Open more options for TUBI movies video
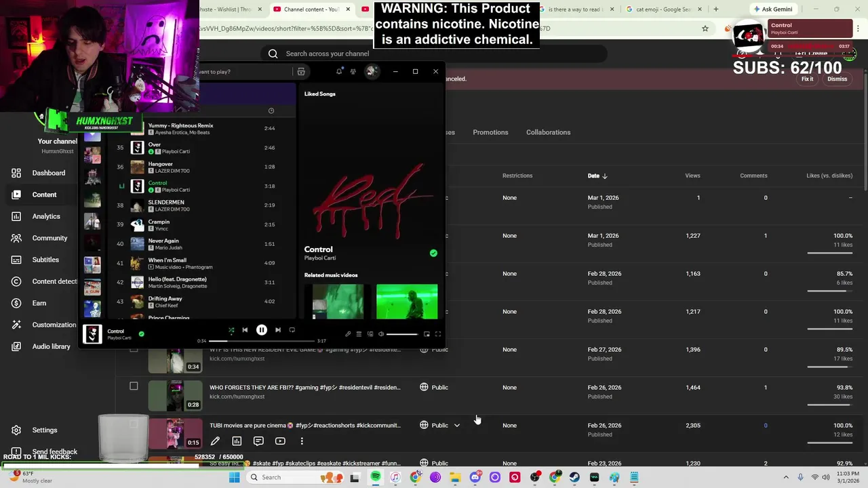 coord(302,441)
